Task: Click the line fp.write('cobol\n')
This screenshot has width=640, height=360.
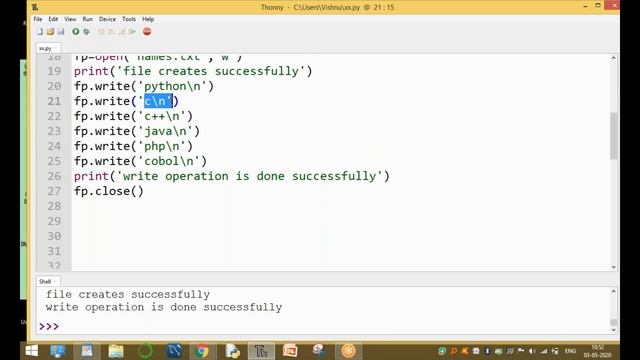Action: (140, 161)
